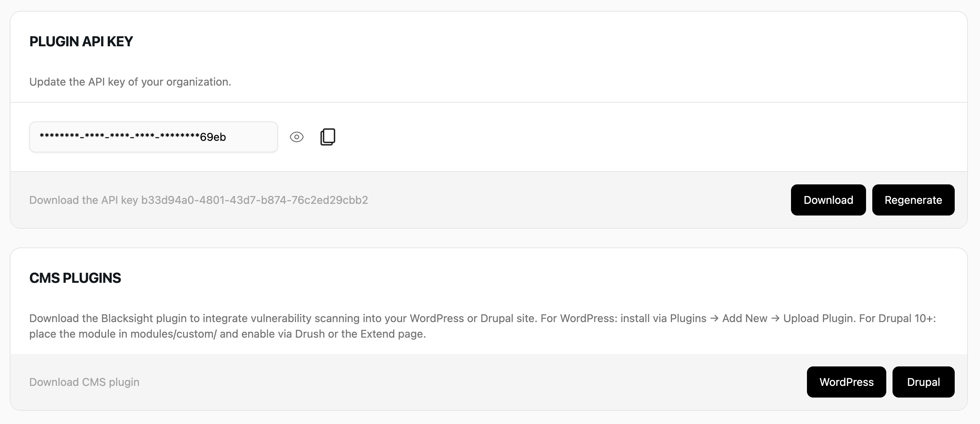Viewport: 980px width, 424px height.
Task: Click the key b33d94a0 download label
Action: 199,200
